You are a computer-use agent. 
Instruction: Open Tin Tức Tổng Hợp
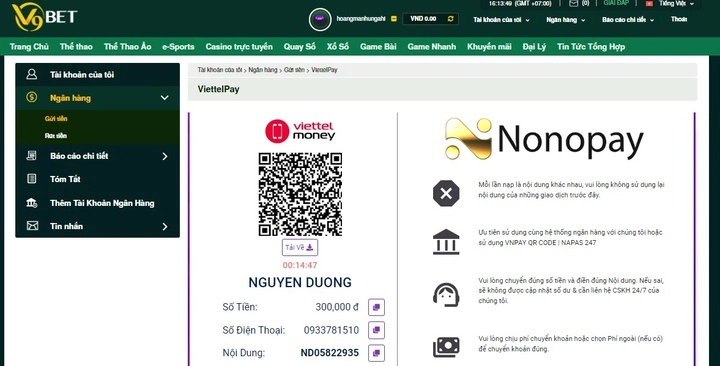(x=591, y=46)
